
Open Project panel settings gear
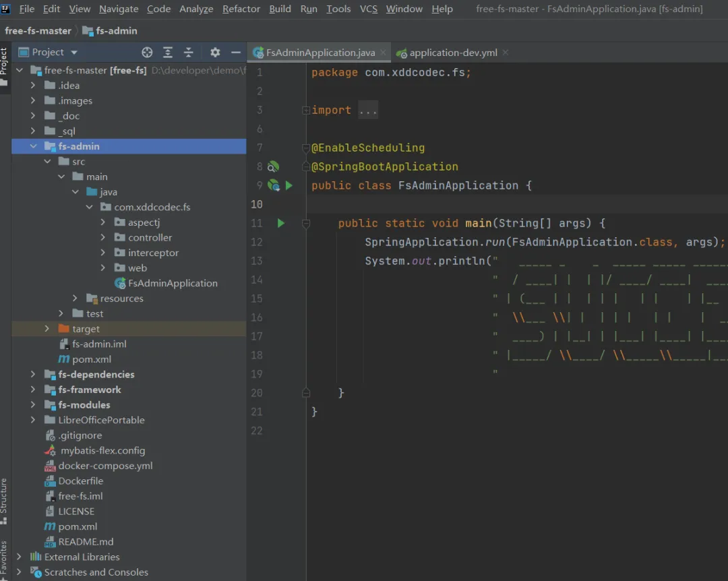[x=215, y=53]
